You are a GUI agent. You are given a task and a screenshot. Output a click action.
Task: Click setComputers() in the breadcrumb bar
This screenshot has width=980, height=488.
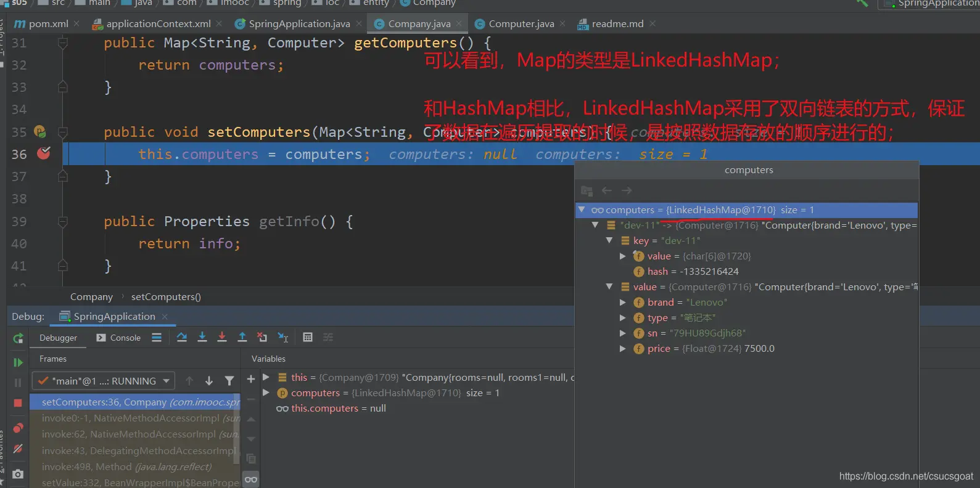[166, 297]
